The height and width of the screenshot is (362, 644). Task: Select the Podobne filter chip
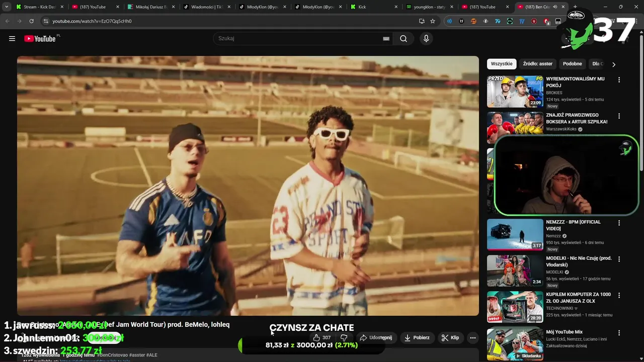click(572, 64)
